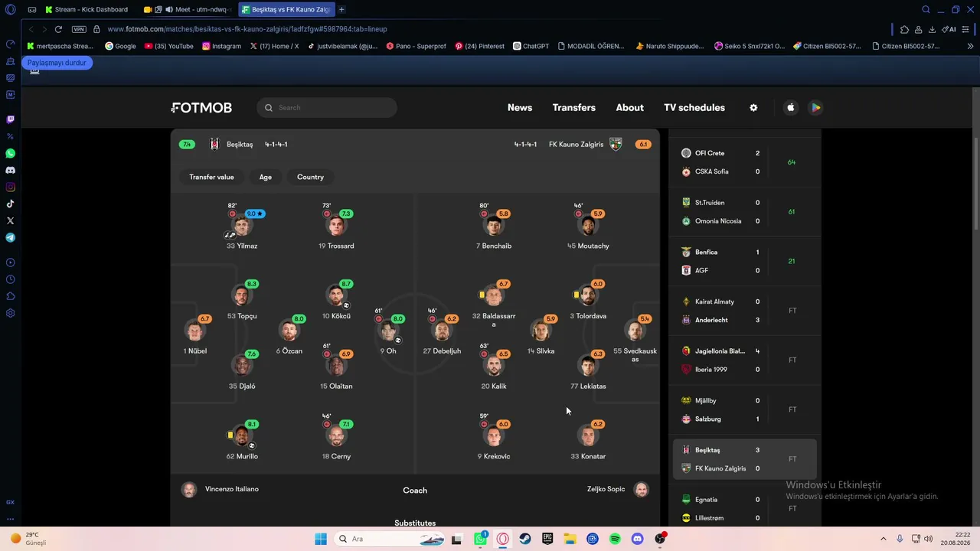This screenshot has height=551, width=980.
Task: Open player Kökcü's lineup card
Action: 336,300
